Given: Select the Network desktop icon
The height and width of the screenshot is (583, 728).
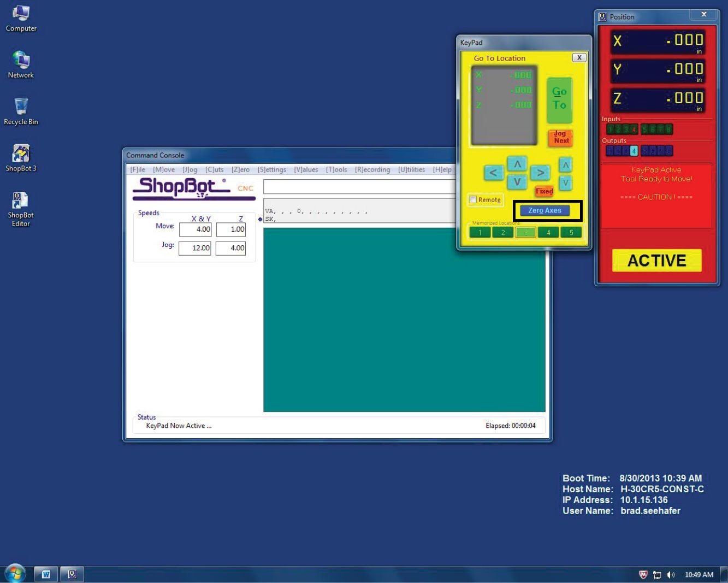Looking at the screenshot, I should (21, 64).
